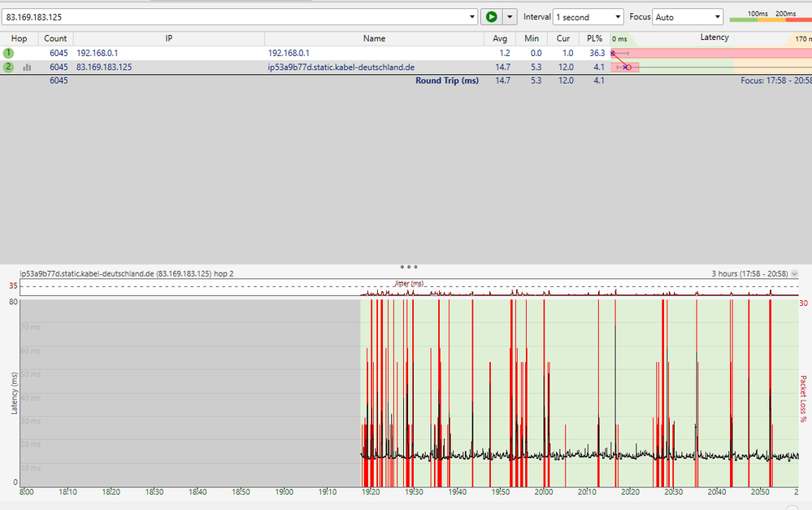The width and height of the screenshot is (812, 510).
Task: Click the hop 2 green circle icon
Action: tap(9, 67)
